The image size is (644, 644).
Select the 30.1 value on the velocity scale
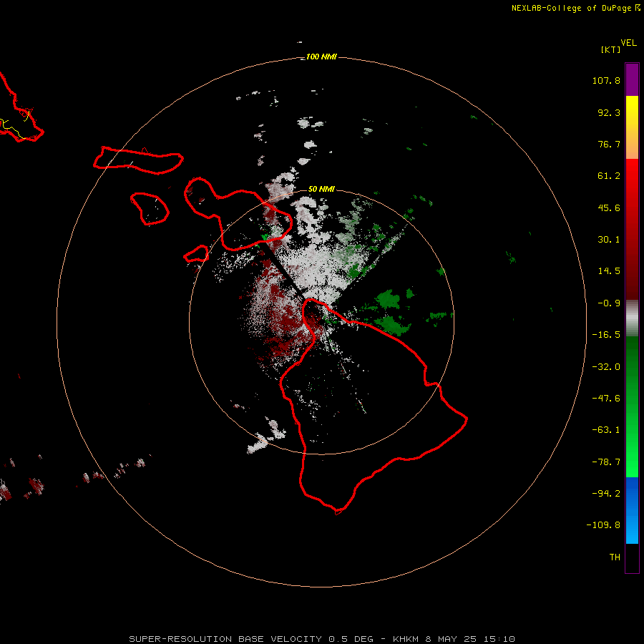[x=609, y=240]
